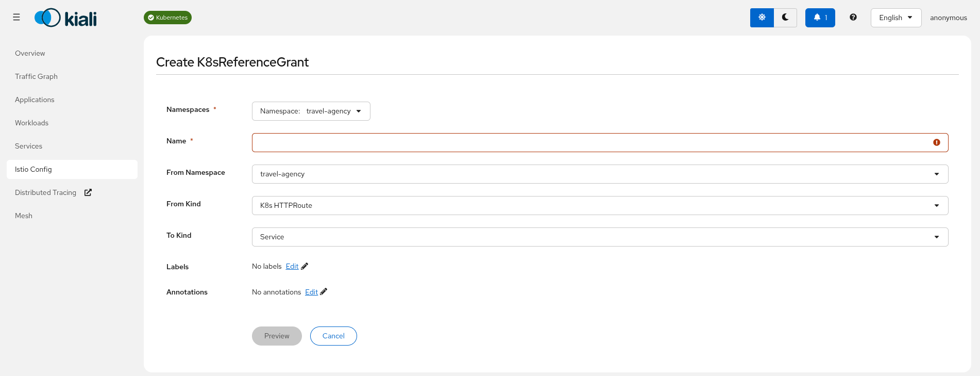Switch to light theme sun icon
This screenshot has height=376, width=980.
762,18
